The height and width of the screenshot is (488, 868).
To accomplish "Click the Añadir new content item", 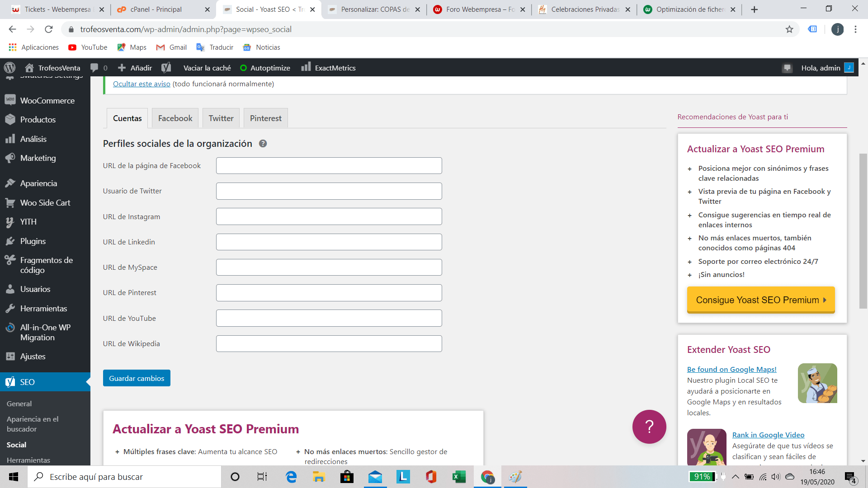I will 135,68.
